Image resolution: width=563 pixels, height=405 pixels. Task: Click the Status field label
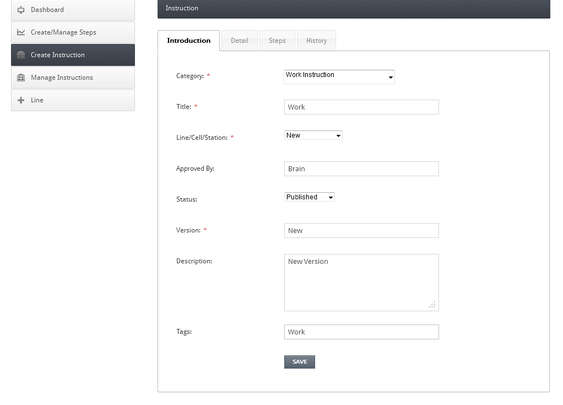click(187, 199)
